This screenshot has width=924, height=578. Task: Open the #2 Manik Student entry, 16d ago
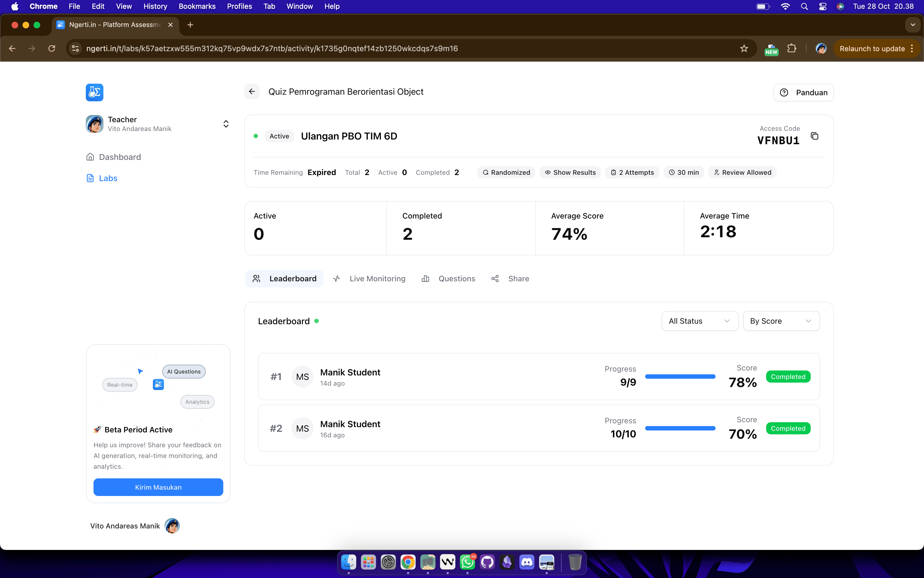coord(539,428)
